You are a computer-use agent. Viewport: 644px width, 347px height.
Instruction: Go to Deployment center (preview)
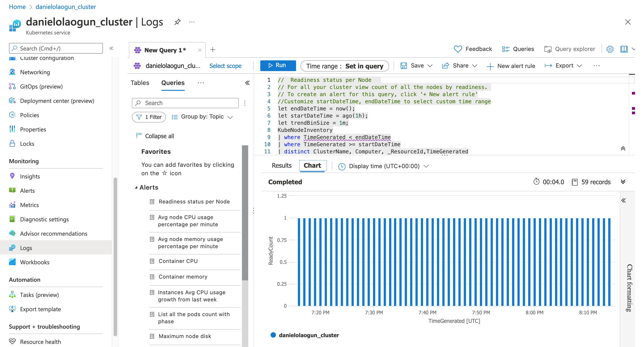57,101
